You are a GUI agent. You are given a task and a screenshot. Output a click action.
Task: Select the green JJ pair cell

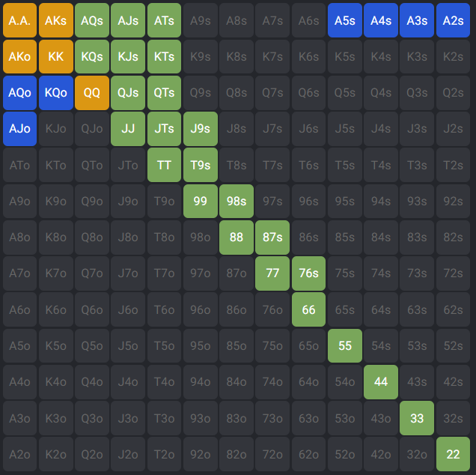pyautogui.click(x=128, y=129)
